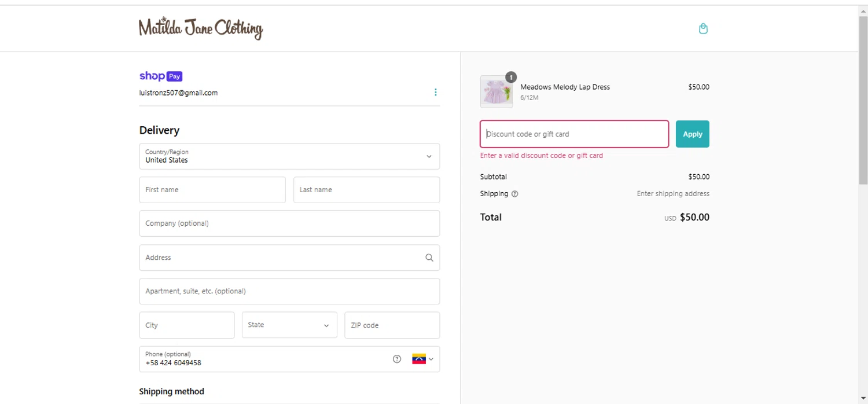Focus the Apartment, suite, etc. field
The height and width of the screenshot is (404, 868).
point(289,291)
